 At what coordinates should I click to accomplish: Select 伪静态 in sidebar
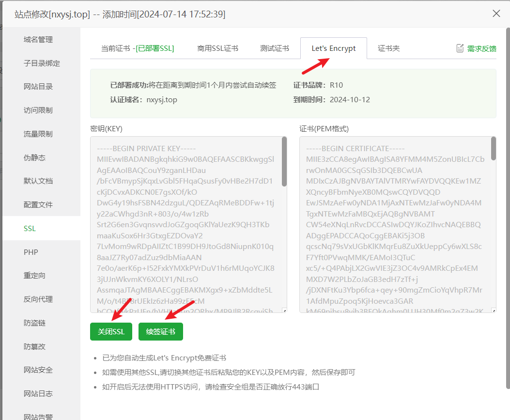click(x=34, y=158)
